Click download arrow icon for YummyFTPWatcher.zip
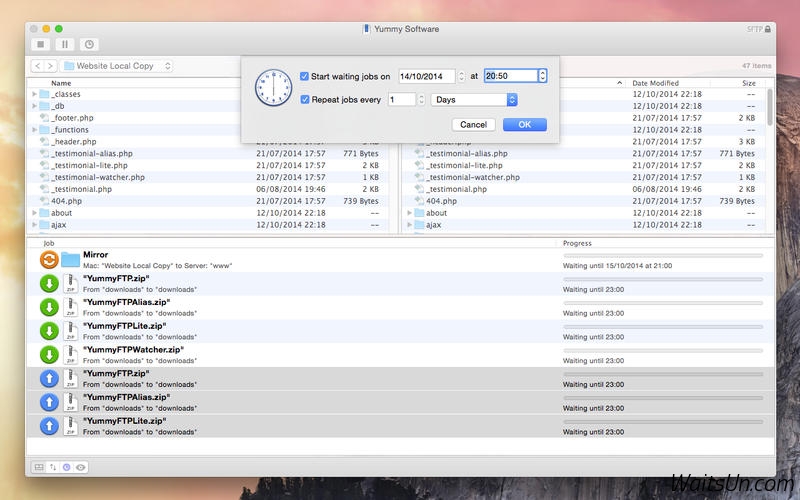This screenshot has height=500, width=800. [47, 355]
